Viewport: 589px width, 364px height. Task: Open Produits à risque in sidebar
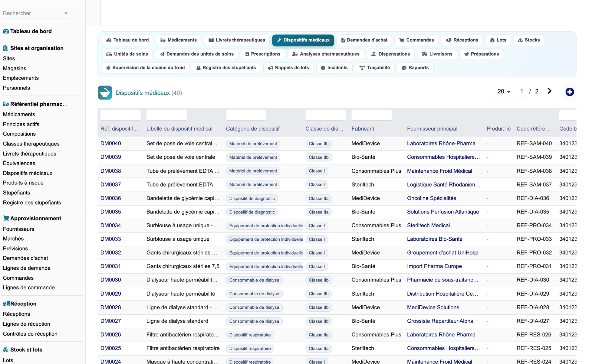23,183
